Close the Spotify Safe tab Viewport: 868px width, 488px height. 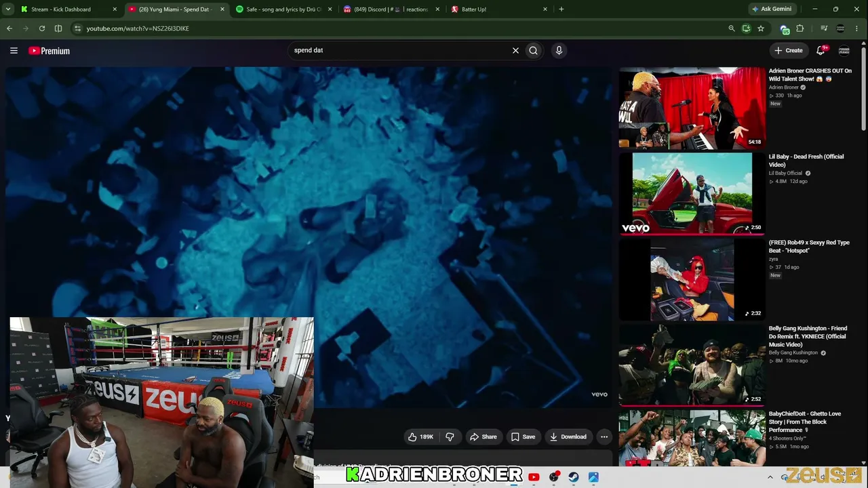[330, 9]
